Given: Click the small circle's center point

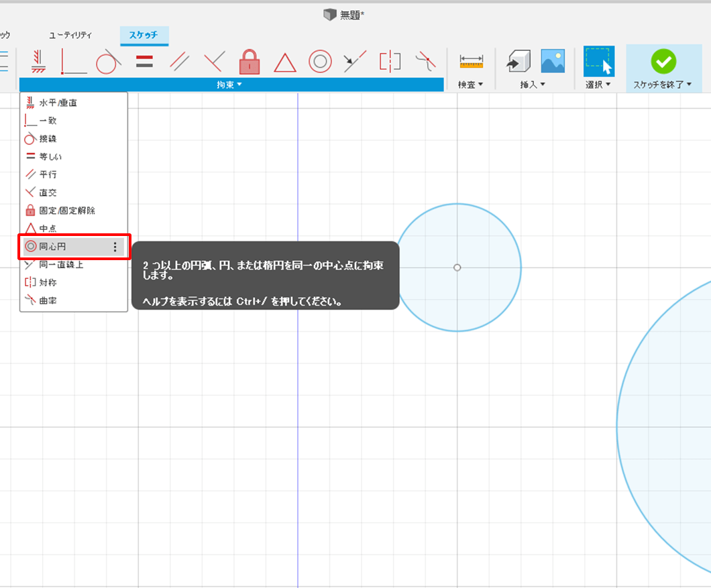Looking at the screenshot, I should tap(457, 268).
